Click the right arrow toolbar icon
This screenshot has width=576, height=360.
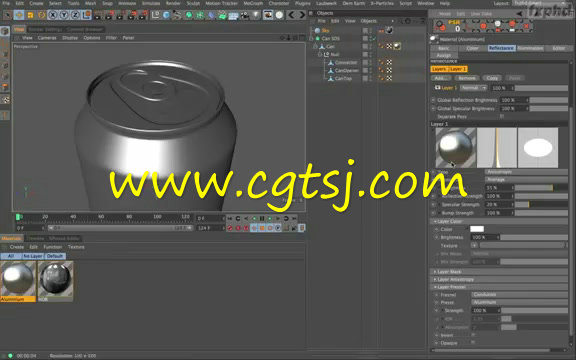click(x=302, y=15)
